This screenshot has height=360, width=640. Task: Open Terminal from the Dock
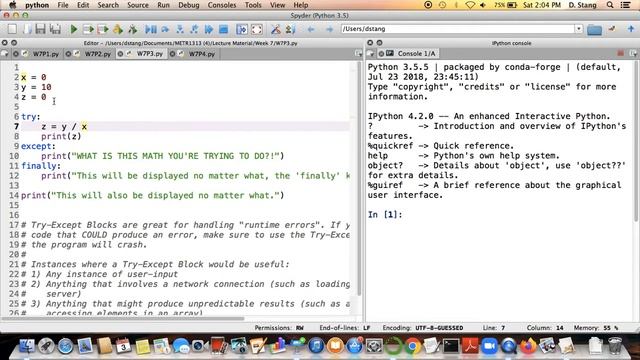click(x=451, y=346)
